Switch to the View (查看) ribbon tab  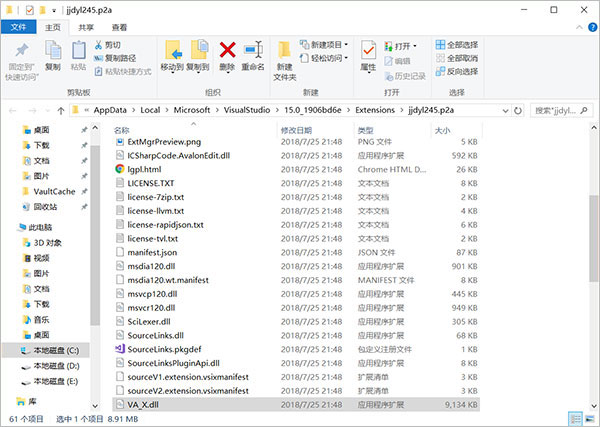pos(119,28)
